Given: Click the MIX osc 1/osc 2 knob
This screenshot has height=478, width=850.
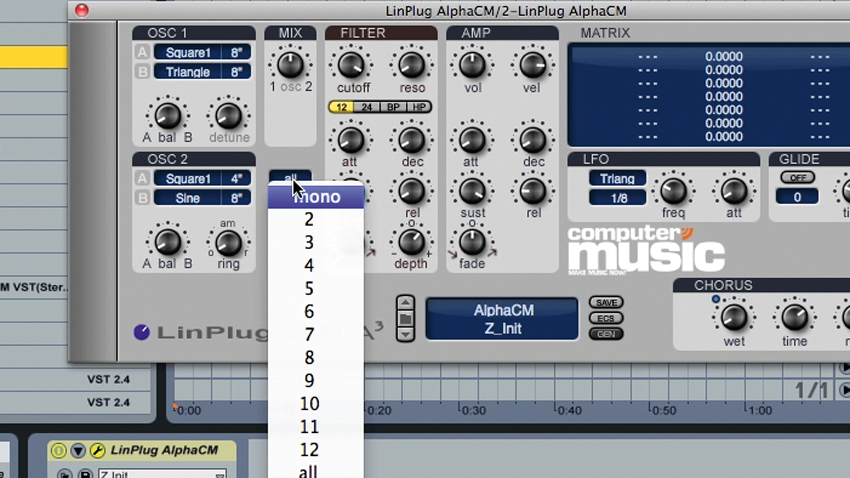Looking at the screenshot, I should [x=291, y=65].
